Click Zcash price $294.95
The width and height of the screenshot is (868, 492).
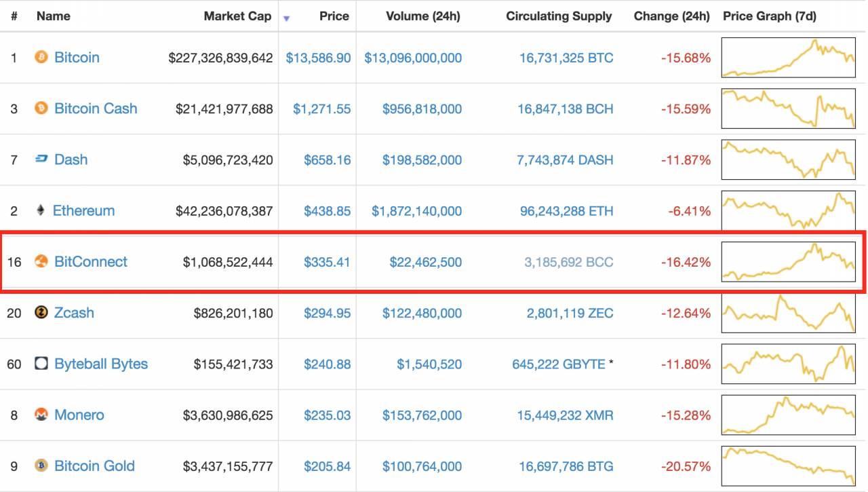coord(328,313)
